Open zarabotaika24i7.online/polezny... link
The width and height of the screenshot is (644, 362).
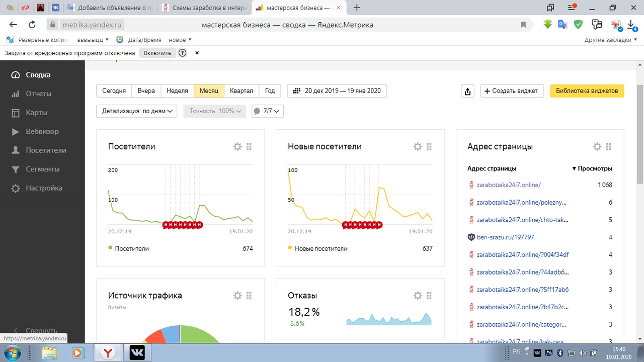(522, 202)
